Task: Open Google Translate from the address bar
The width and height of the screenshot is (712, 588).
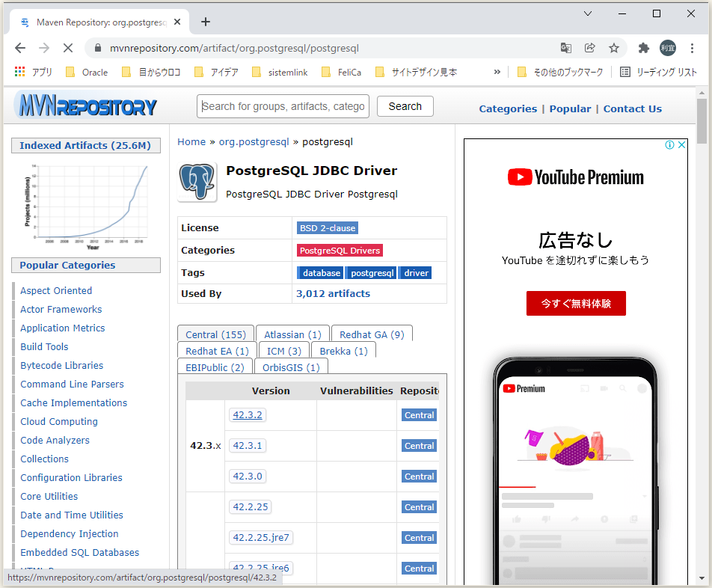Action: [566, 46]
